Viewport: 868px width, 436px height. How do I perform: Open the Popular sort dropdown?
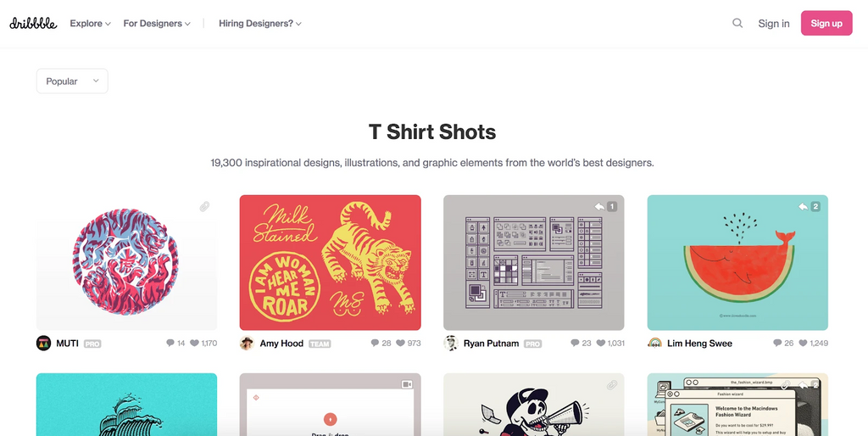click(72, 81)
